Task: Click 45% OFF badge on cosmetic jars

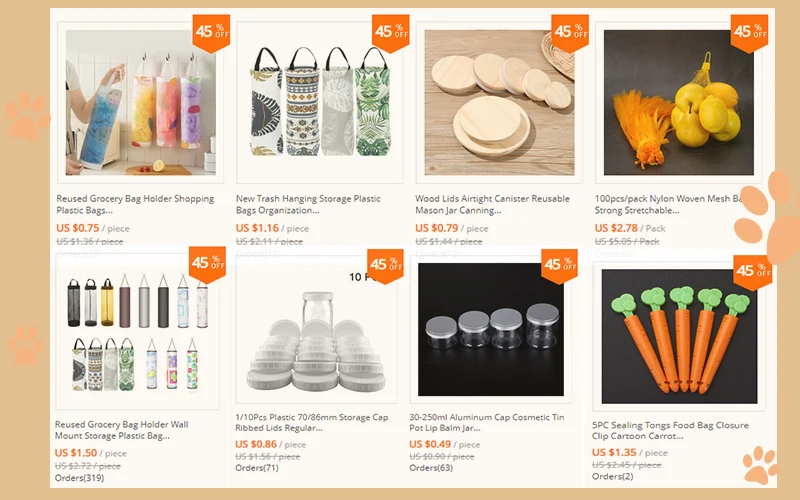Action: (x=559, y=266)
